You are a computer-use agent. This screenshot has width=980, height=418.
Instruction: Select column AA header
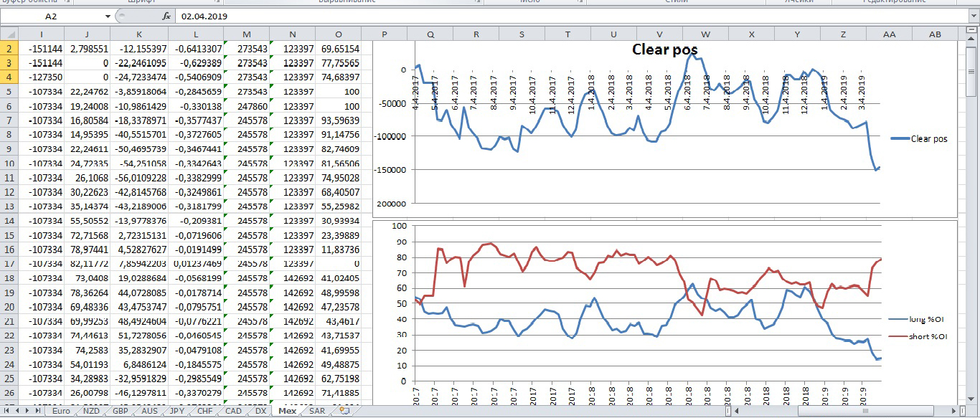[889, 34]
